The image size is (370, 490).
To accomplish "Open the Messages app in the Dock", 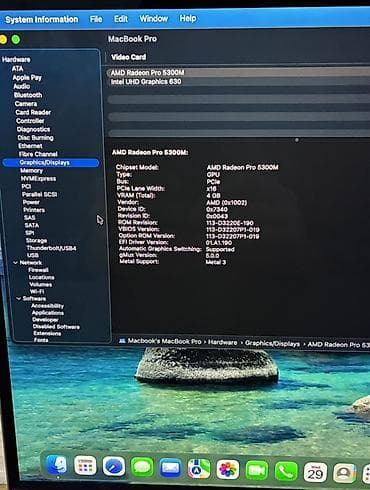I will (142, 467).
